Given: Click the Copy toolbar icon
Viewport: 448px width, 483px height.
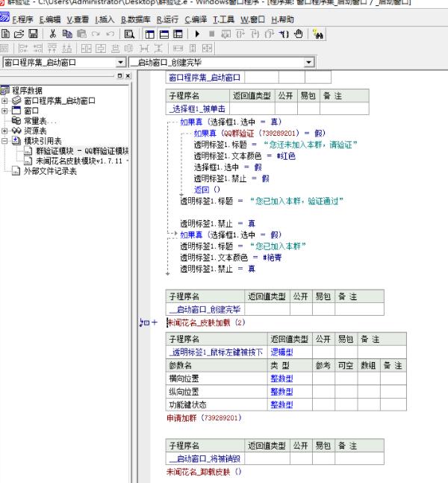Looking at the screenshot, I should (67, 34).
